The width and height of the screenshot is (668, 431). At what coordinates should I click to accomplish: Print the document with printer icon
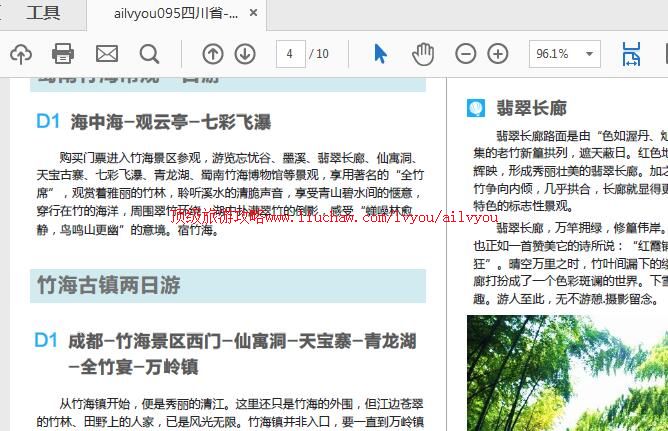click(63, 53)
